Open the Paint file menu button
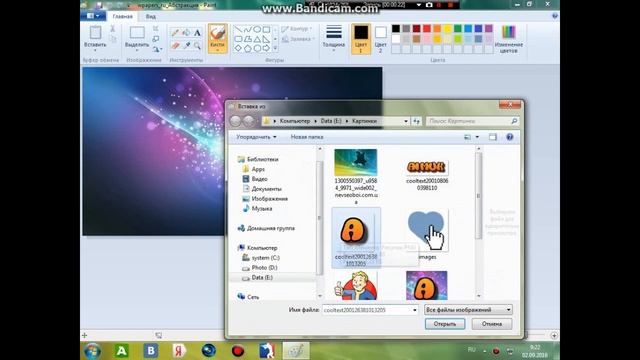The image size is (640, 360). 93,16
